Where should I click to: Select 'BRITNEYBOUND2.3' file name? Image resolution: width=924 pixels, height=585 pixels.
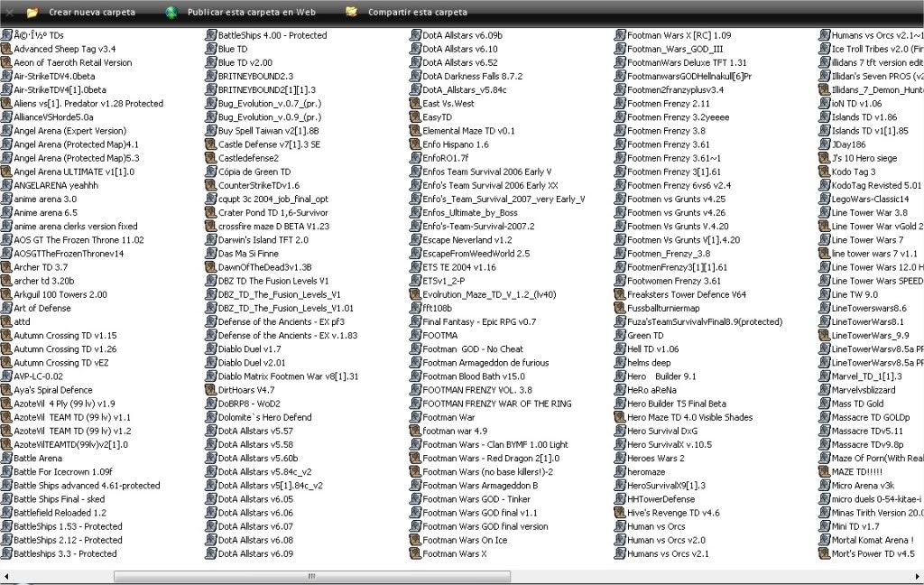255,76
